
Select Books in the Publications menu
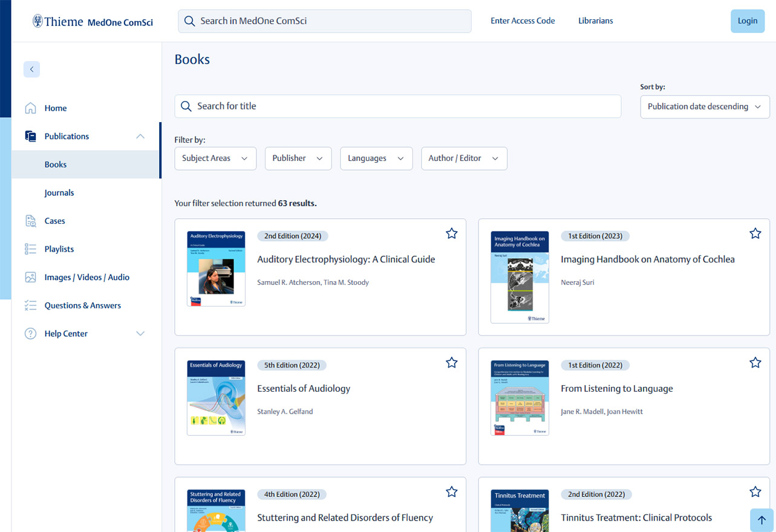click(x=55, y=164)
